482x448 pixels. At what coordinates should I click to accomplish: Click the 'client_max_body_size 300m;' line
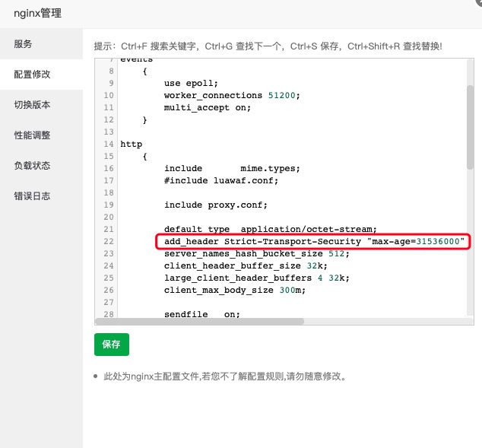(235, 291)
